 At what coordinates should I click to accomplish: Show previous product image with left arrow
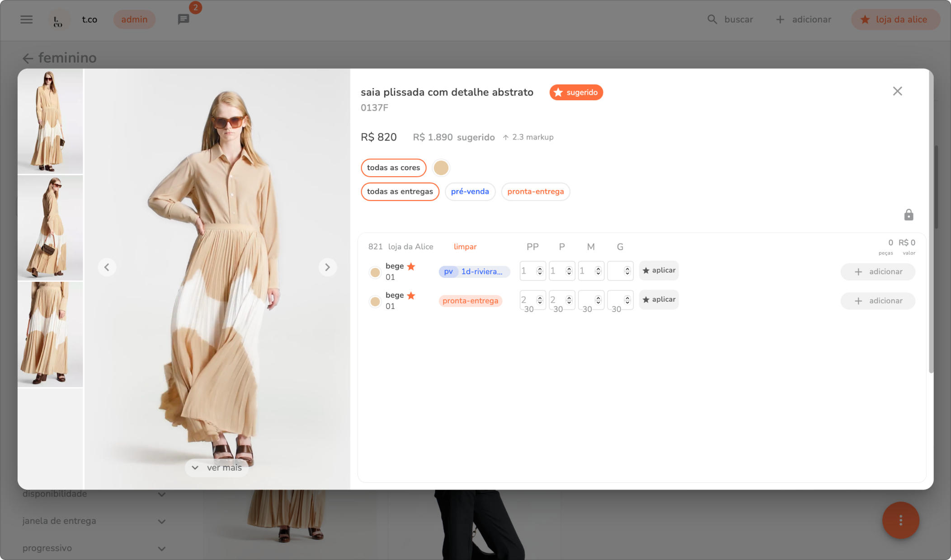(107, 267)
